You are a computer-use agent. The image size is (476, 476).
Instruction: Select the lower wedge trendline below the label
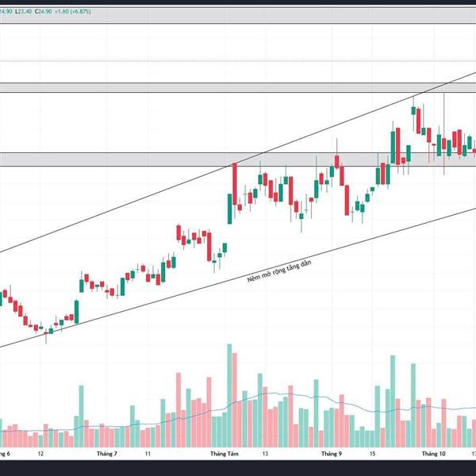tap(238, 278)
